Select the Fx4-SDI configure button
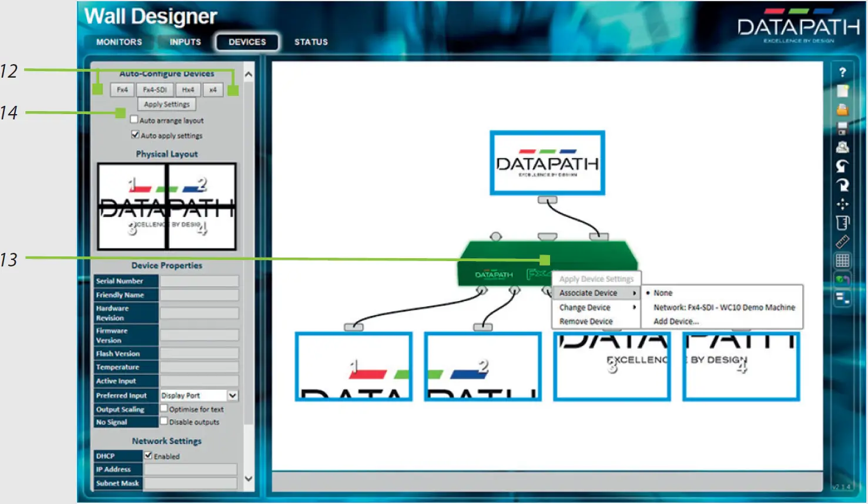The height and width of the screenshot is (504, 868). point(156,89)
